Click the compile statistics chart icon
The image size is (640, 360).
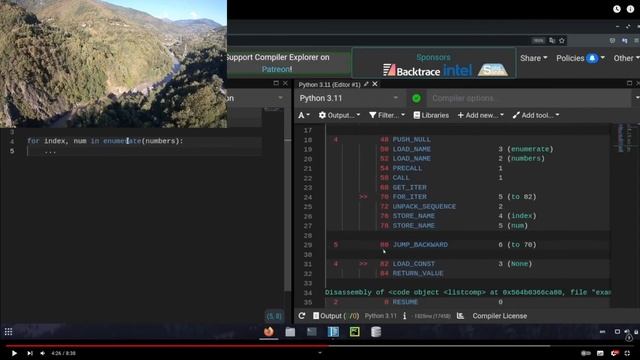[x=460, y=316]
